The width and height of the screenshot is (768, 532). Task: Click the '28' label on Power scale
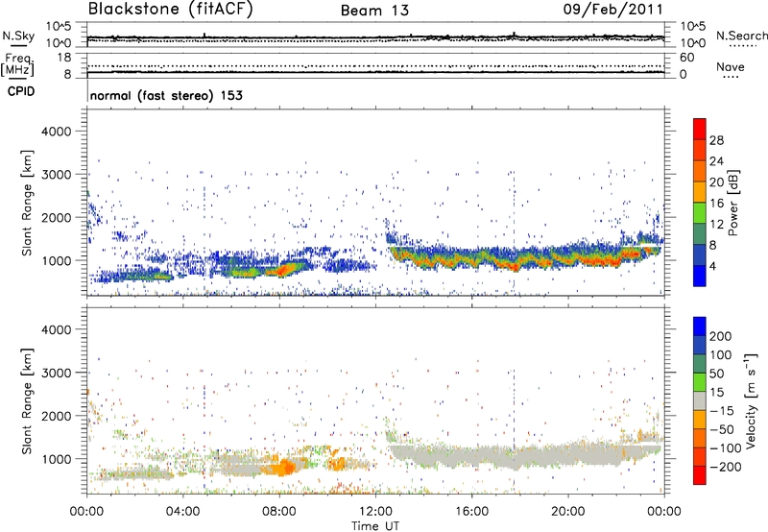click(716, 140)
